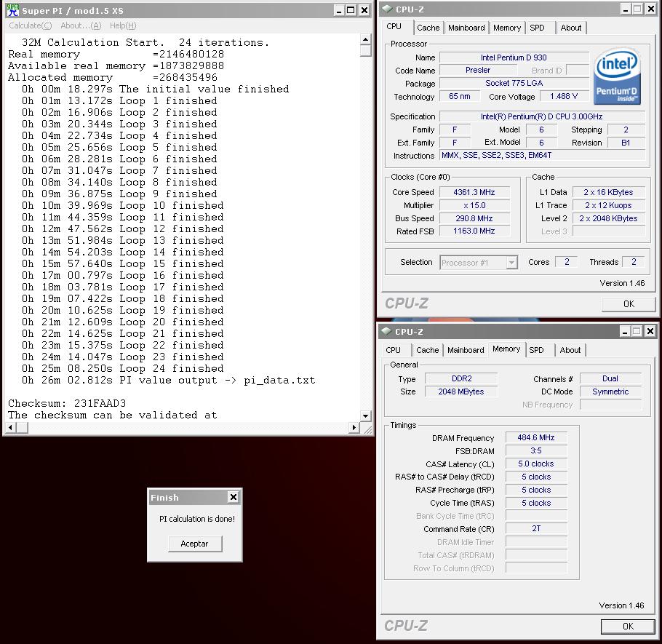Click the L1 Data value 2 x 16 KBytes

[608, 193]
